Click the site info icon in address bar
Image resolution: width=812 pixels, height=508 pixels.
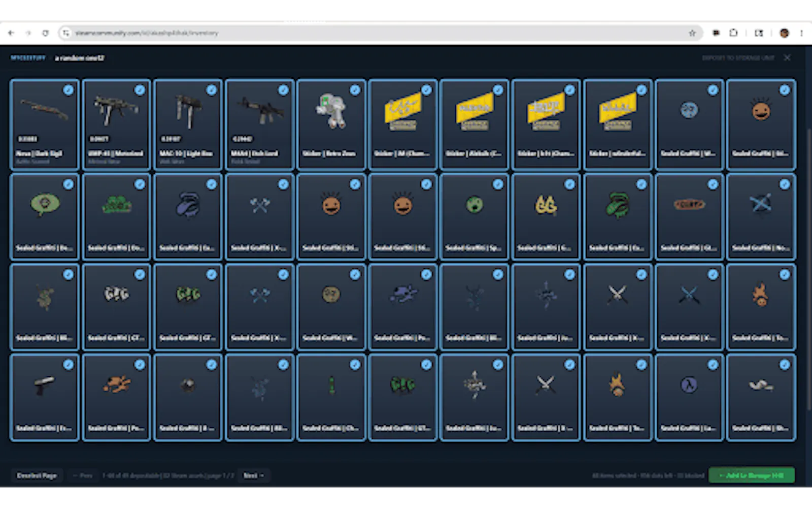[x=65, y=33]
